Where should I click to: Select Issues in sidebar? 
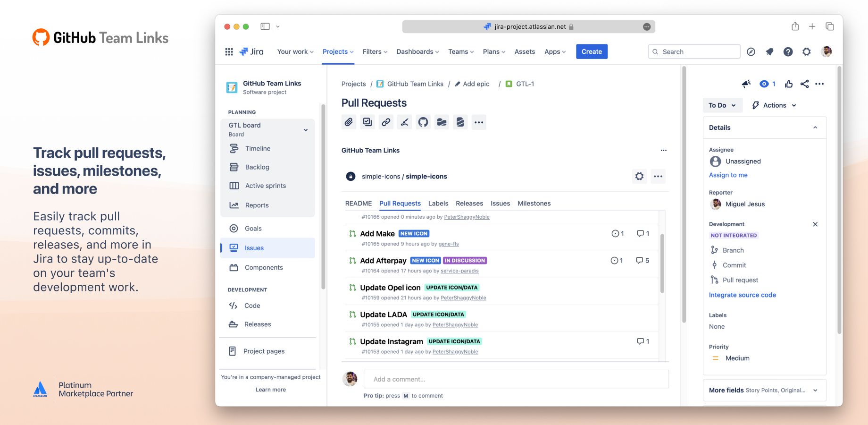coord(267,248)
